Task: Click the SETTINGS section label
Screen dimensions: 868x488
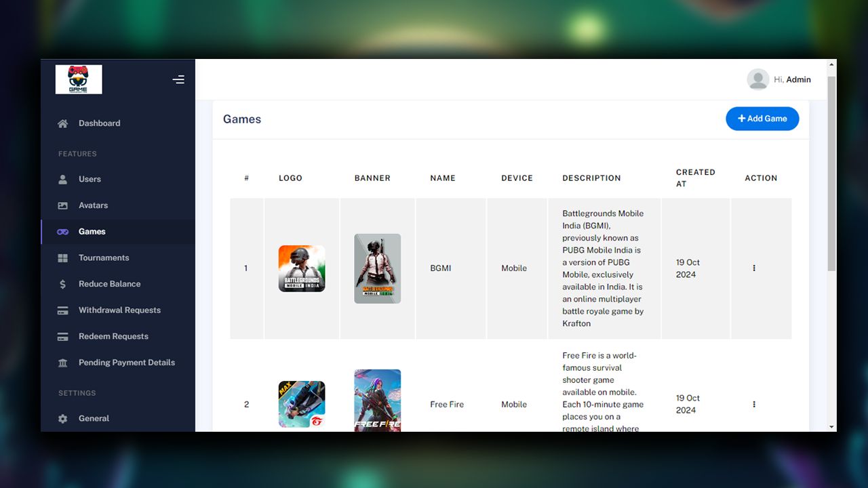Action: click(x=77, y=393)
